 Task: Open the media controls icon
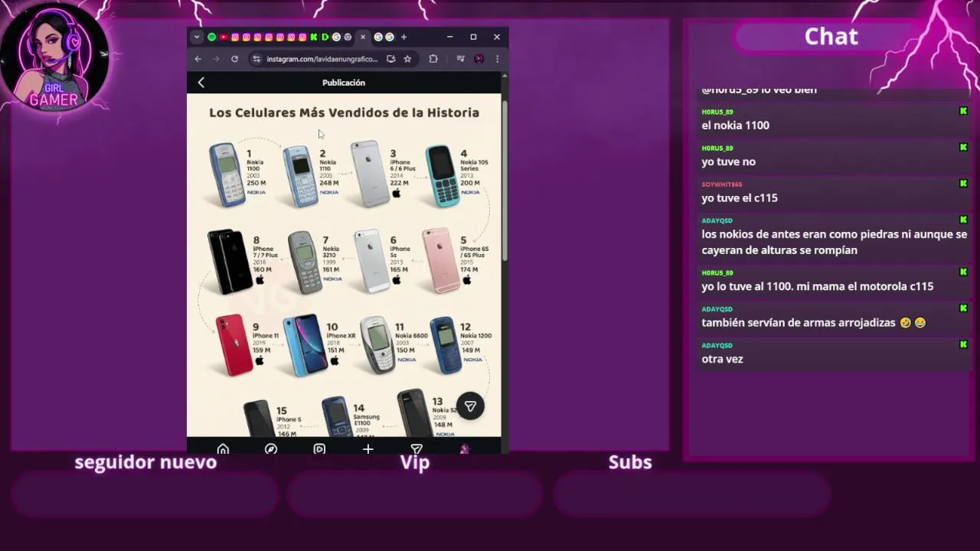tap(460, 59)
